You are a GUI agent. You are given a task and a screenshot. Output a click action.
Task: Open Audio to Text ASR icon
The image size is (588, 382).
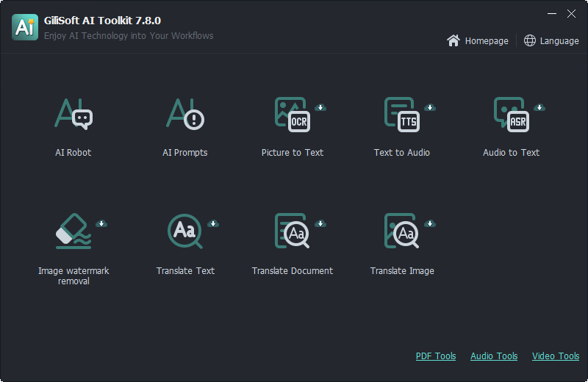512,115
